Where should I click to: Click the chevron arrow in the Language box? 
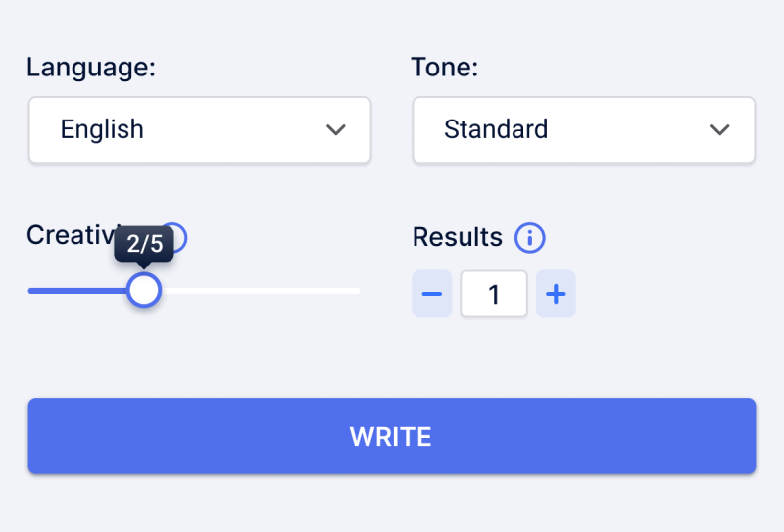(x=336, y=130)
